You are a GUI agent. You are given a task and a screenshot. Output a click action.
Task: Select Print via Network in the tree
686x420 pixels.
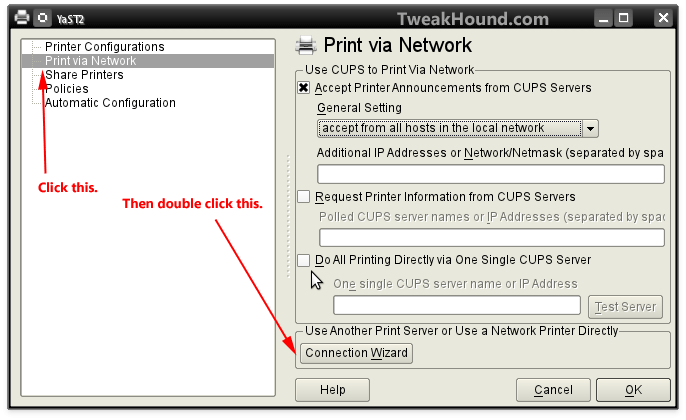point(148,61)
